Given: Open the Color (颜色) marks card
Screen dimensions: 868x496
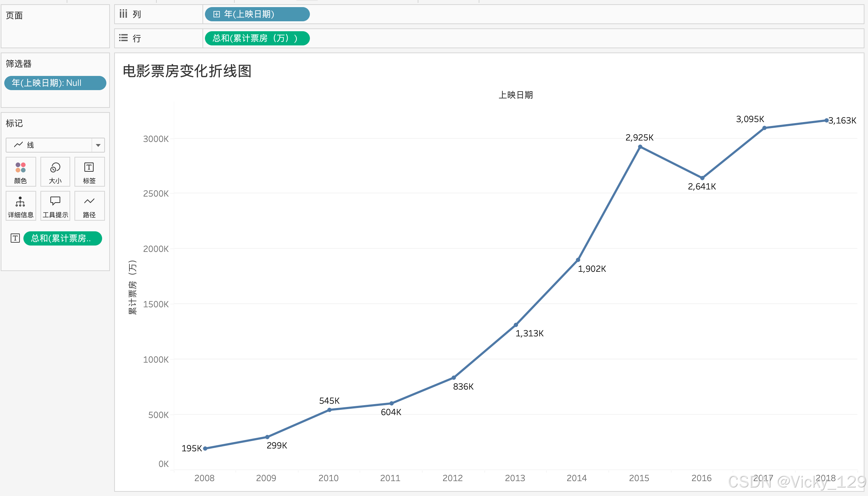Looking at the screenshot, I should coord(21,172).
